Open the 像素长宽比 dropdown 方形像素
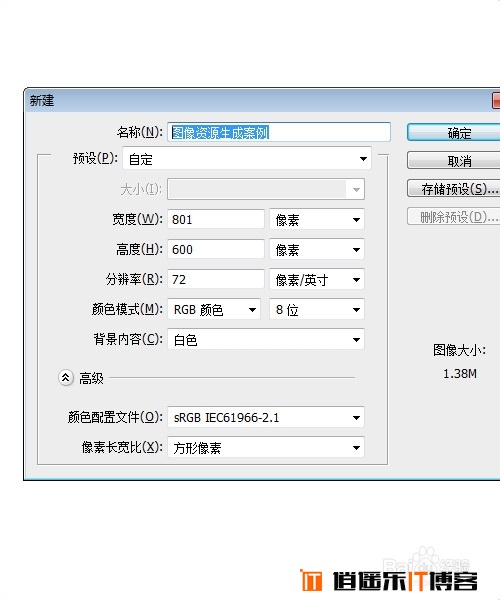This screenshot has height=600, width=500. pos(266,447)
